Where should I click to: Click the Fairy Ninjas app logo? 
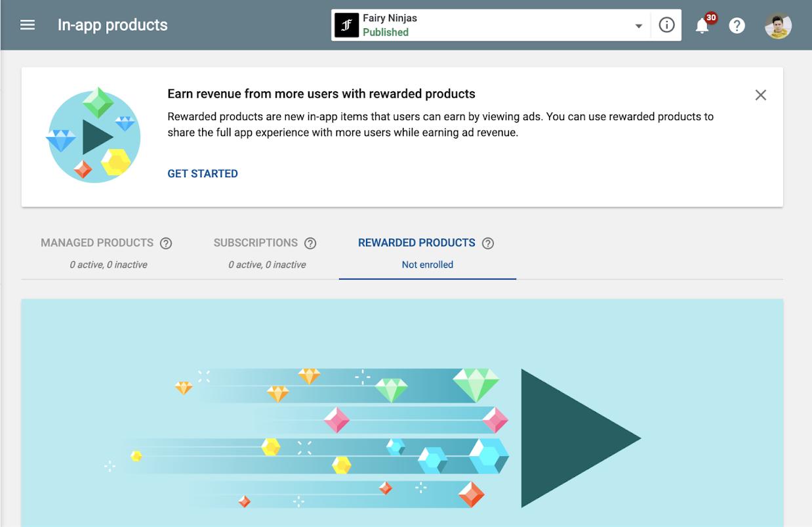[x=346, y=25]
